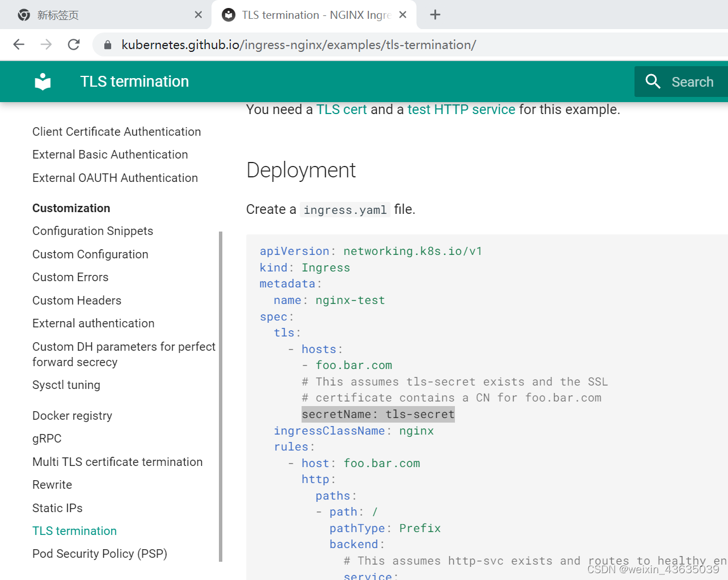Open Custom DH parameters for perfect forward secrecy
Image resolution: width=728 pixels, height=580 pixels.
(x=124, y=354)
